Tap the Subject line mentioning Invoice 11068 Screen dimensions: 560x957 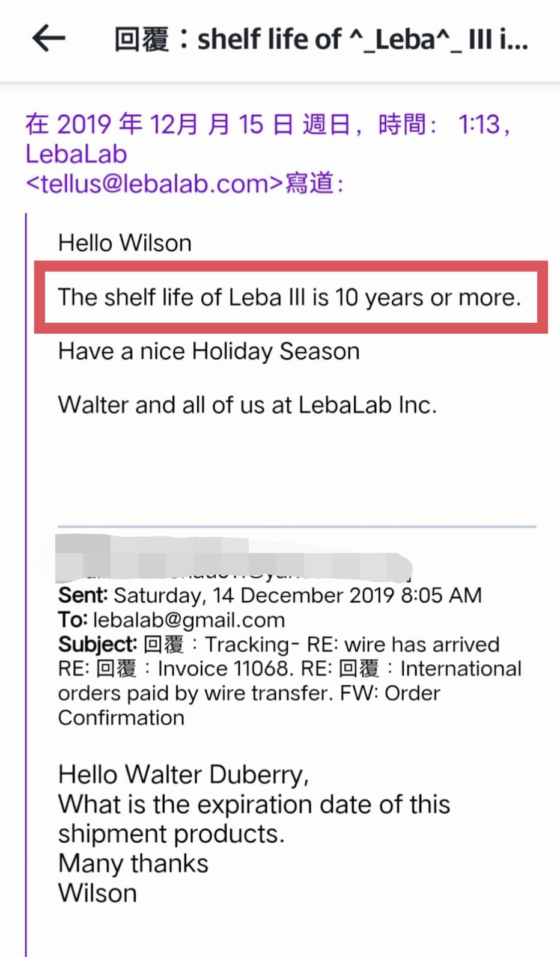290,680
